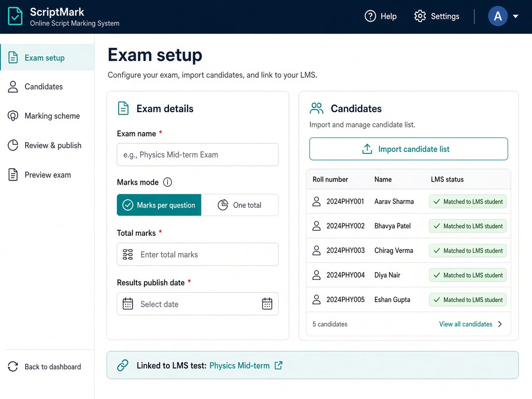Screen dimensions: 532x399
Task: Open the Physics Mid-term LMS test link
Action: click(x=239, y=365)
